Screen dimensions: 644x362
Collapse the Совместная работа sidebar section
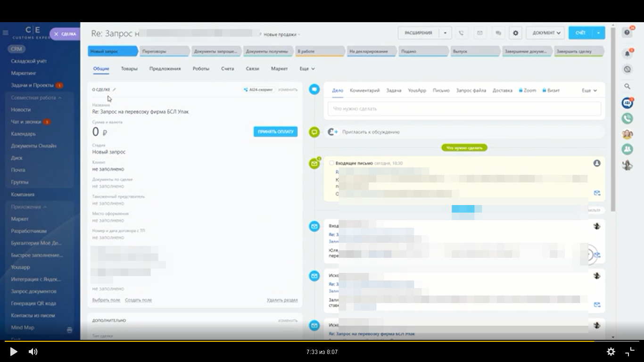click(37, 98)
